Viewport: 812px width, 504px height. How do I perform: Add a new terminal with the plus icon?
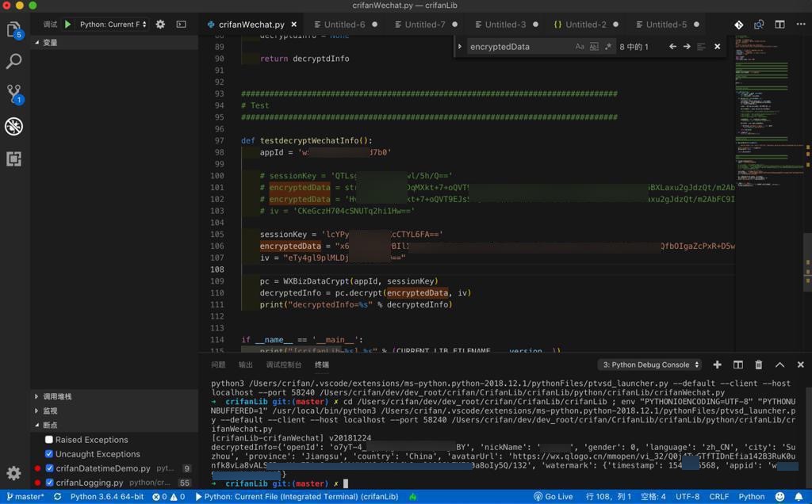(717, 365)
